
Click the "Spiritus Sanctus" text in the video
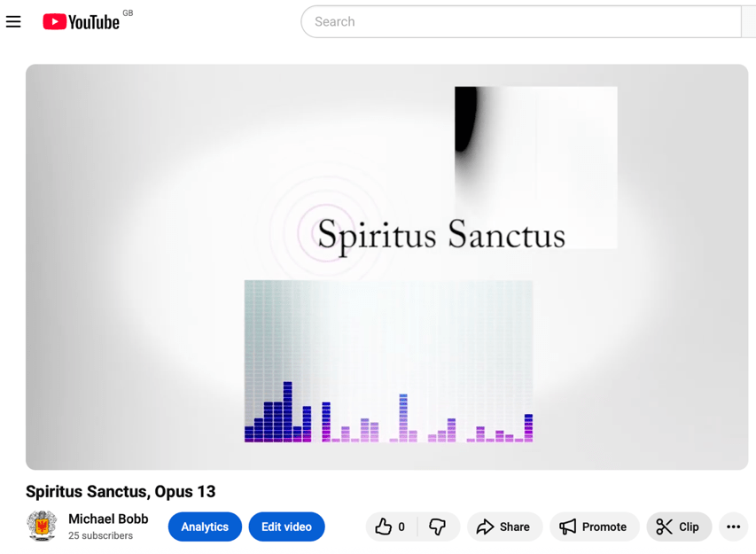(440, 235)
